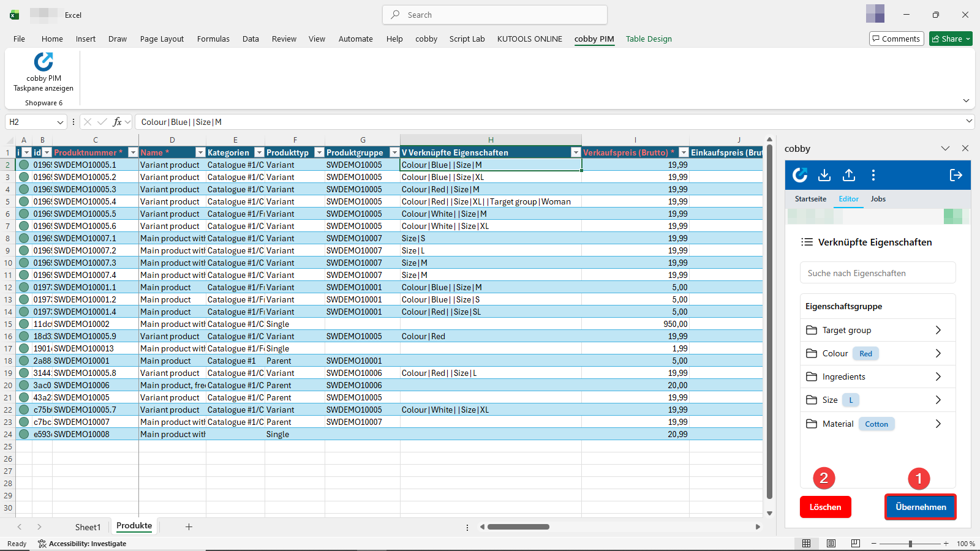Click the download icon in the cobby panel
The height and width of the screenshot is (551, 980).
pyautogui.click(x=824, y=175)
